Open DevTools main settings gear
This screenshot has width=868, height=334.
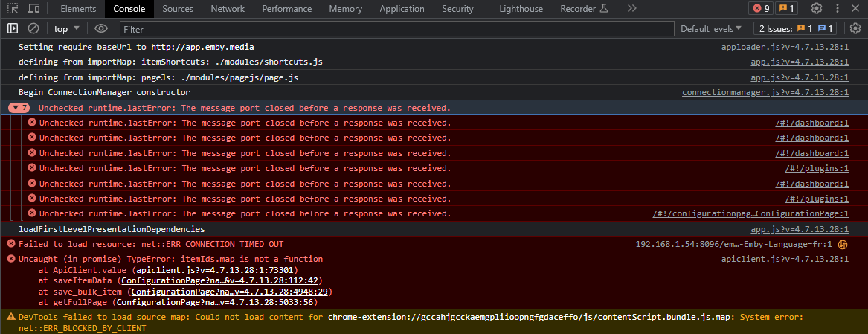point(816,9)
